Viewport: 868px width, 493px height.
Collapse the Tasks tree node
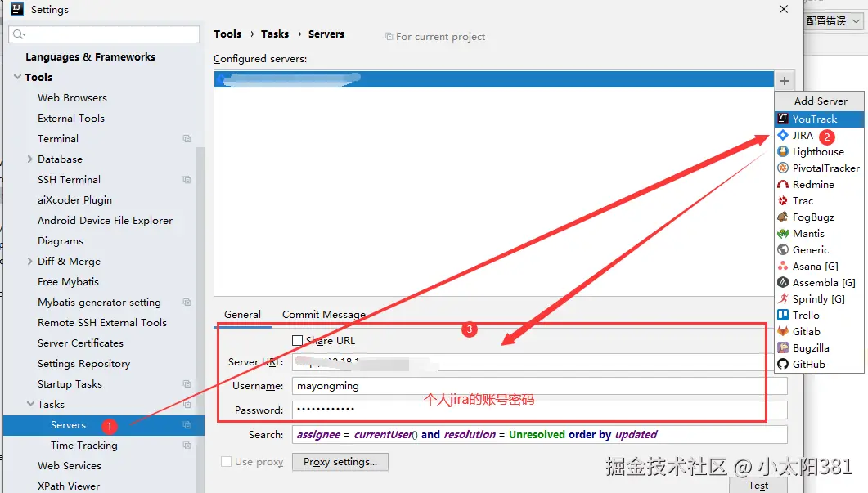click(x=30, y=405)
